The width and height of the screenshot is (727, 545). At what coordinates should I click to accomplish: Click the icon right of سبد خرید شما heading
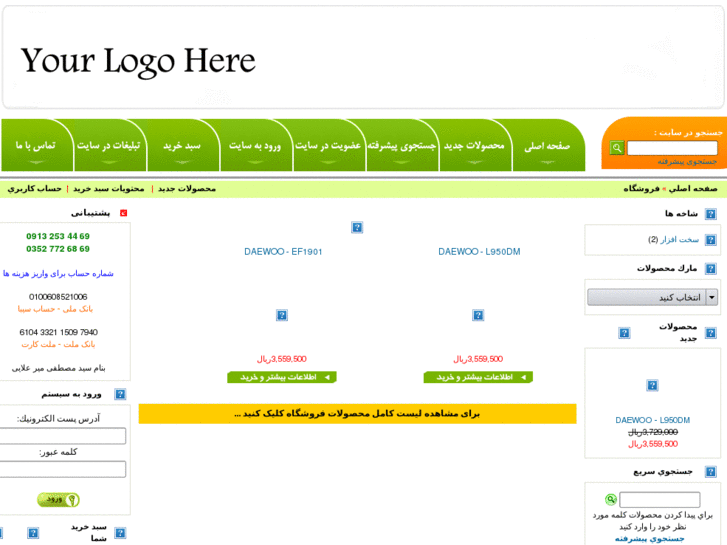click(120, 533)
